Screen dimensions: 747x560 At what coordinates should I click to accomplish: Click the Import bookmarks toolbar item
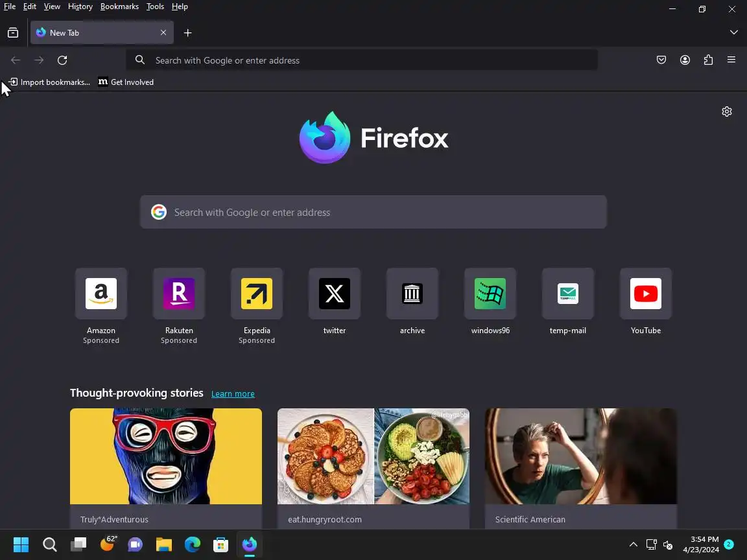(49, 82)
